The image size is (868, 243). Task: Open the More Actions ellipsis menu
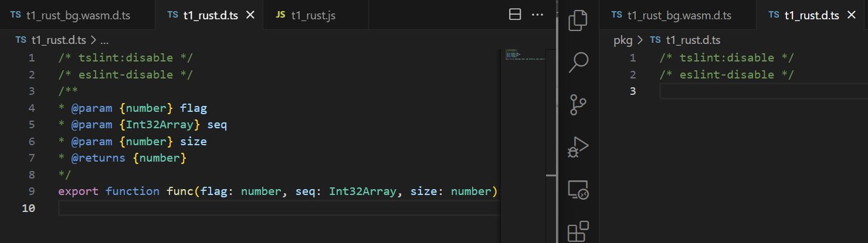coord(537,15)
